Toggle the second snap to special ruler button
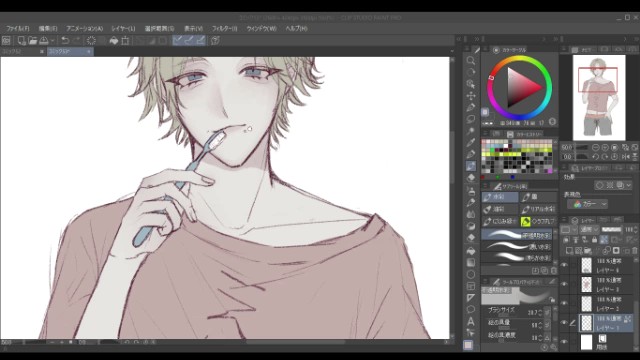640x360 pixels. (x=189, y=40)
